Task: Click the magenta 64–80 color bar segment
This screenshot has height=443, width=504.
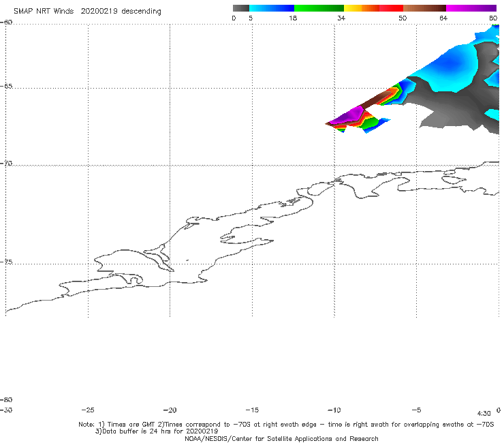Action: click(x=471, y=8)
